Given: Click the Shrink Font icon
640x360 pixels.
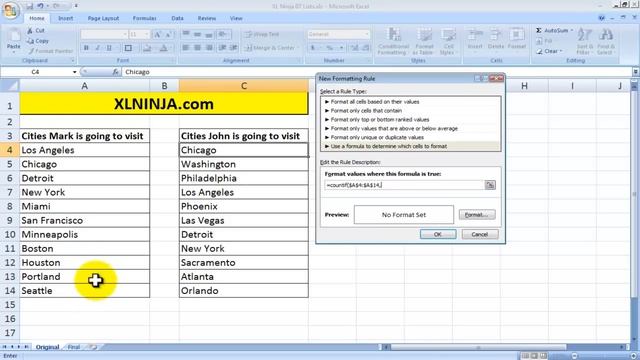Looking at the screenshot, I should (x=168, y=35).
